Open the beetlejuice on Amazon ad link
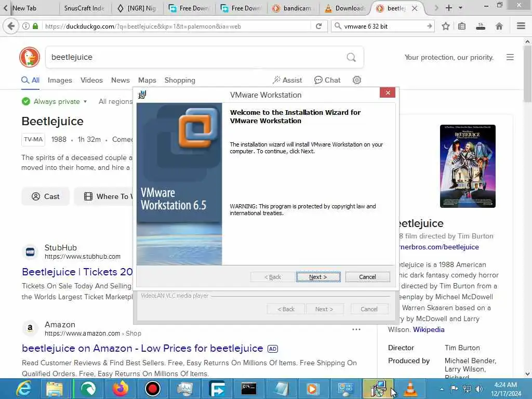The image size is (532, 399). pos(142,349)
